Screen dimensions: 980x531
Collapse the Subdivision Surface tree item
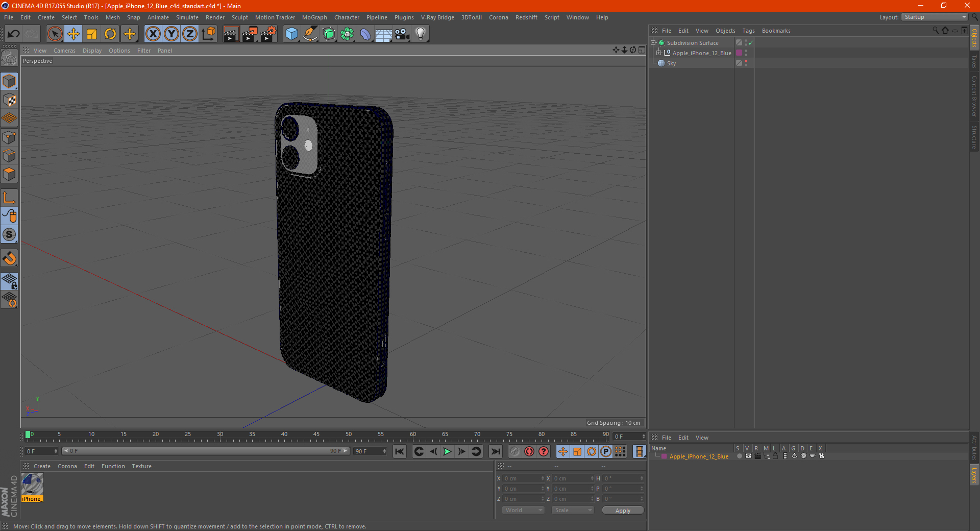pyautogui.click(x=653, y=43)
